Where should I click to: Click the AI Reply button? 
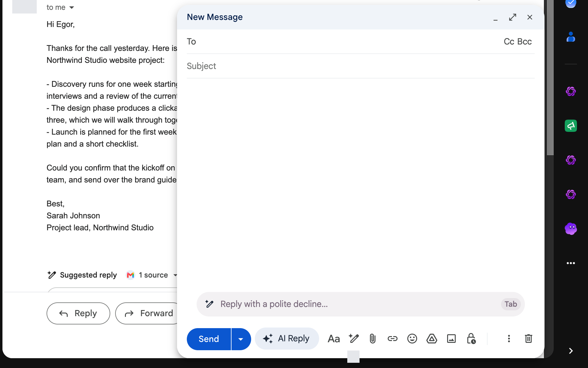click(x=287, y=339)
